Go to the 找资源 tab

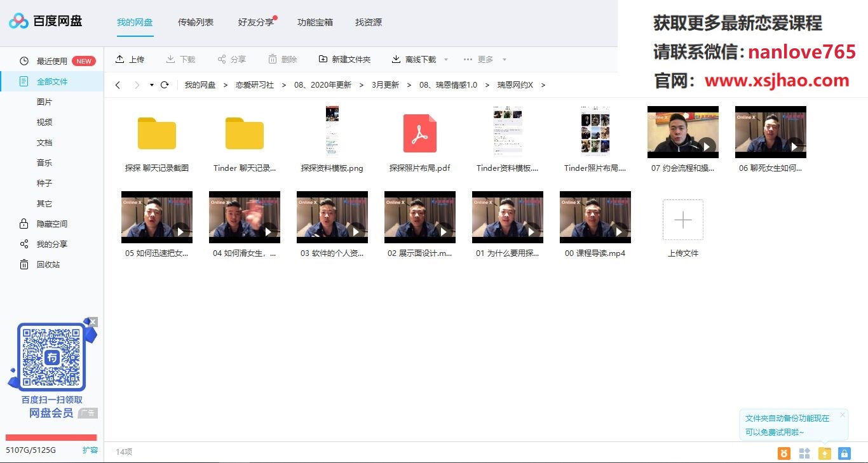(369, 22)
